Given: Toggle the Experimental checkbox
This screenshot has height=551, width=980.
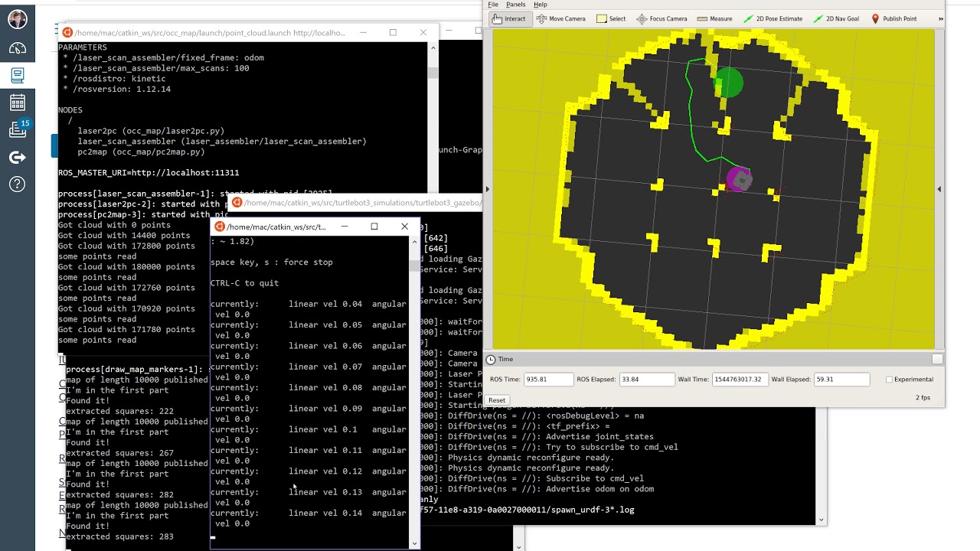Looking at the screenshot, I should 889,380.
